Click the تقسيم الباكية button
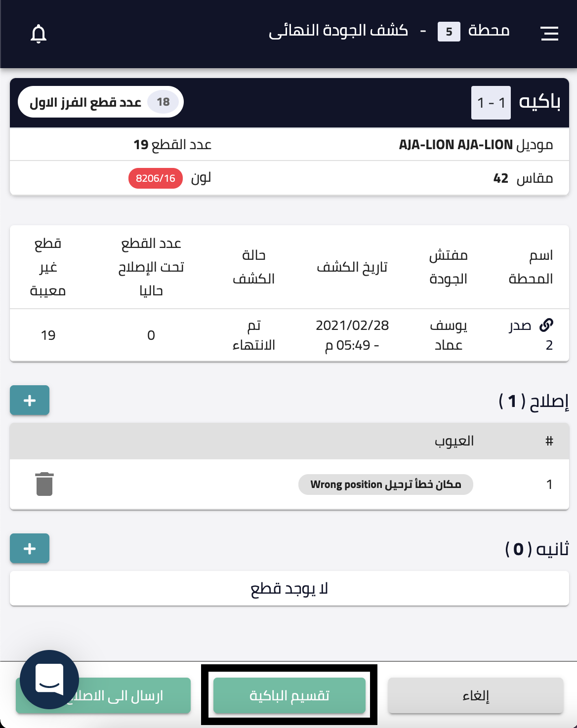The height and width of the screenshot is (728, 577). click(x=289, y=695)
